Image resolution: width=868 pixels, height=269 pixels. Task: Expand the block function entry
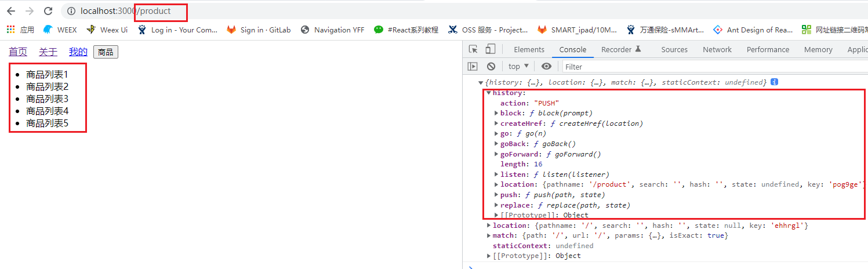496,113
